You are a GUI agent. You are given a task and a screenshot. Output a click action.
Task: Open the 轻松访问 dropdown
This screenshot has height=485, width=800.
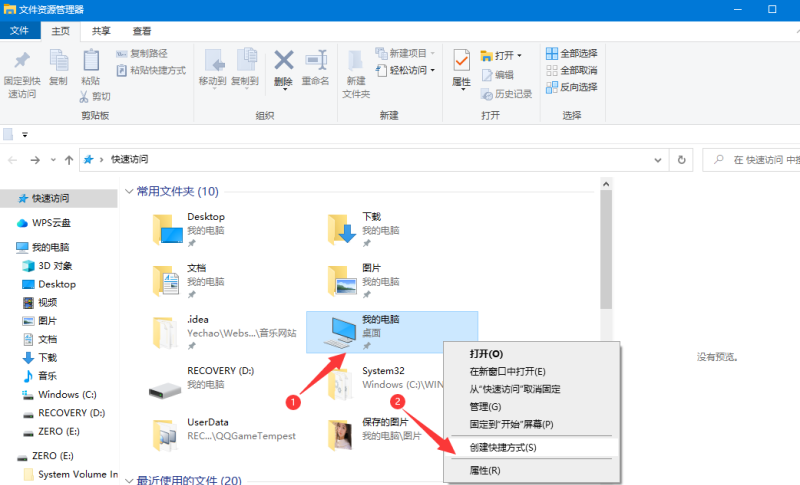pyautogui.click(x=405, y=70)
